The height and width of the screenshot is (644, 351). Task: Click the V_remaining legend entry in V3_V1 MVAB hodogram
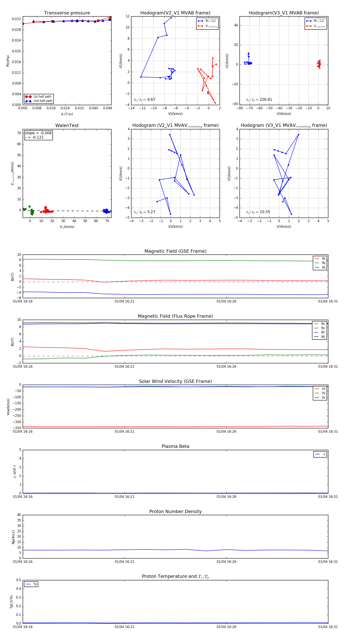[x=316, y=26]
